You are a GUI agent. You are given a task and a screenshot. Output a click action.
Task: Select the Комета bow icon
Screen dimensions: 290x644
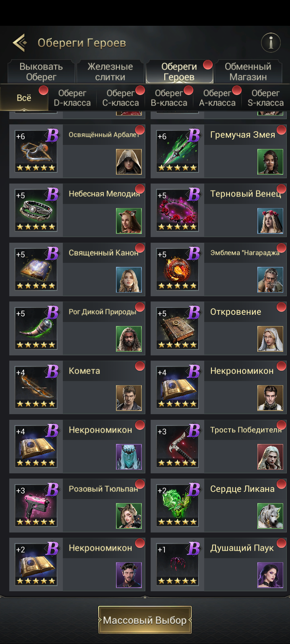[x=36, y=388]
